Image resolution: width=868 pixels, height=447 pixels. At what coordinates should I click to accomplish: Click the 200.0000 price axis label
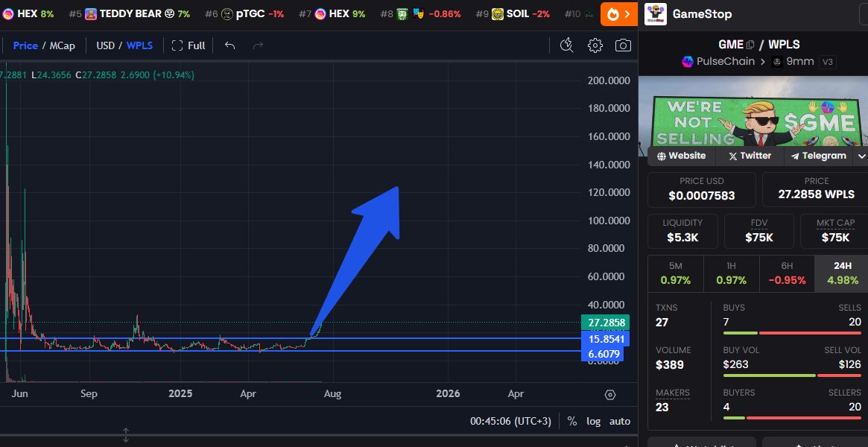[609, 80]
